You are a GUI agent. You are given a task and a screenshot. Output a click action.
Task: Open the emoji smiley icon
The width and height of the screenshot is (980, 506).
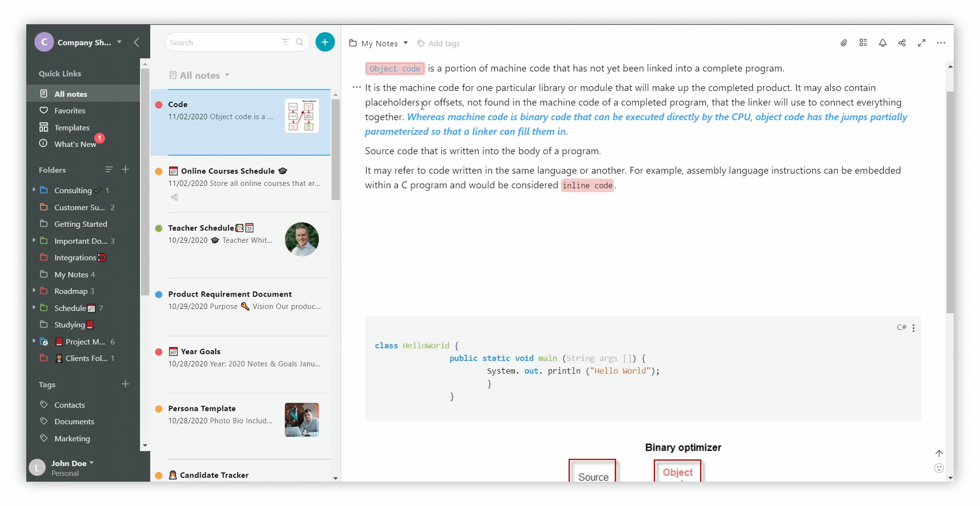[x=939, y=468]
